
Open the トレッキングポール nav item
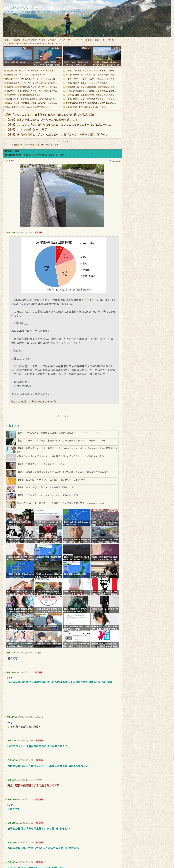32,40
